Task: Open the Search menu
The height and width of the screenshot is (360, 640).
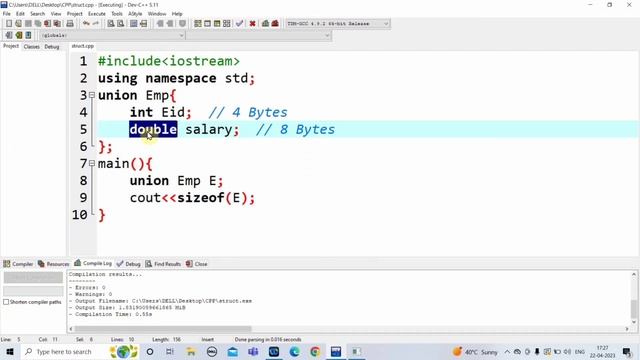Action: pyautogui.click(x=38, y=13)
